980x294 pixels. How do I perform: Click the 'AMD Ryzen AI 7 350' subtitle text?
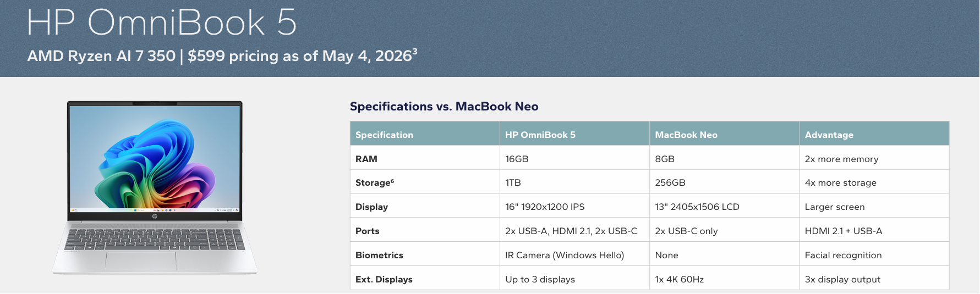[101, 56]
